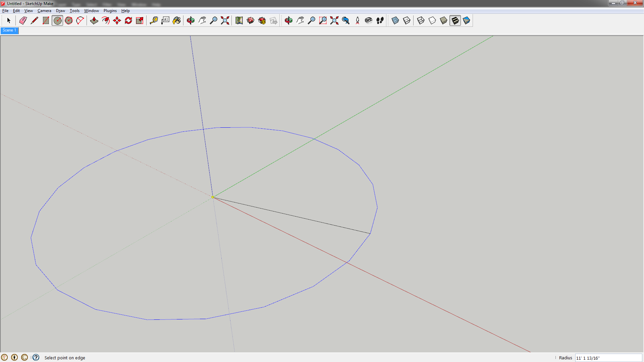Activate the Walk footprints tool
This screenshot has height=362, width=644.
point(380,20)
